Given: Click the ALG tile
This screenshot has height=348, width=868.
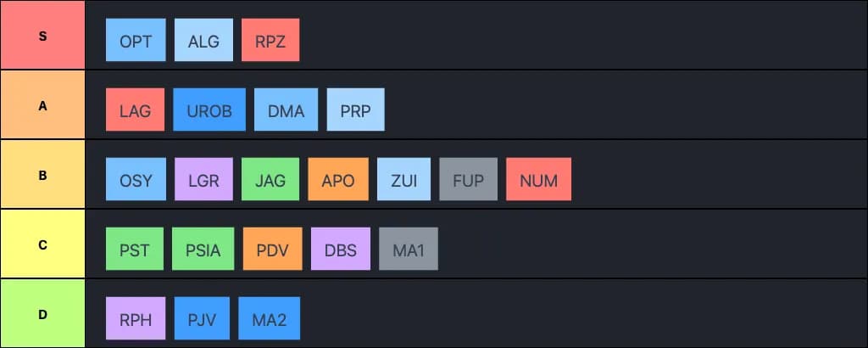Looking at the screenshot, I should pyautogui.click(x=203, y=40).
